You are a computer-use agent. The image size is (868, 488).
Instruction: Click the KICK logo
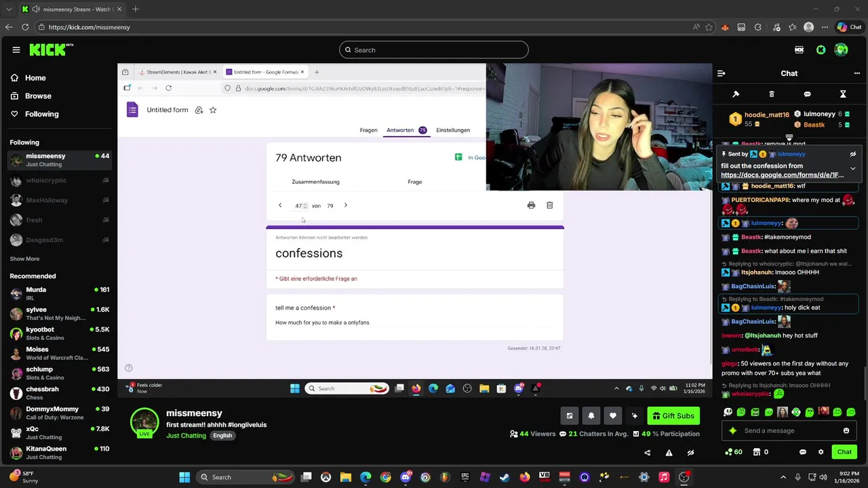(51, 49)
